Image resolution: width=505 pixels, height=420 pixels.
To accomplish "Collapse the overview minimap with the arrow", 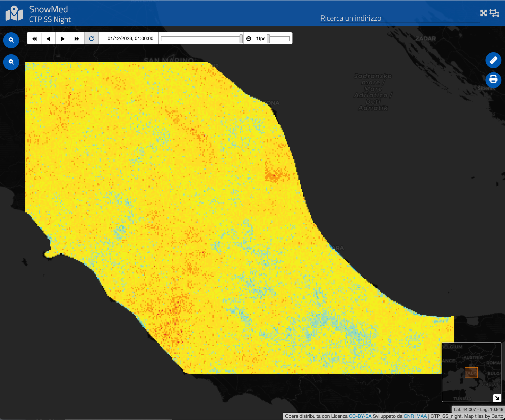I will point(497,398).
